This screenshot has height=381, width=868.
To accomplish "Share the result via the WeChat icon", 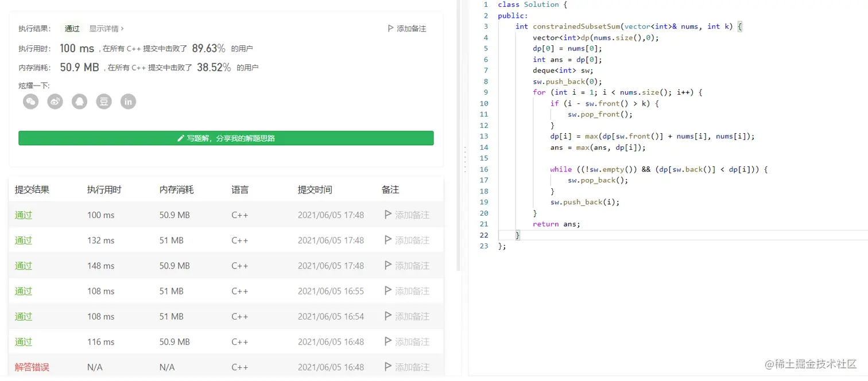I will [x=30, y=102].
